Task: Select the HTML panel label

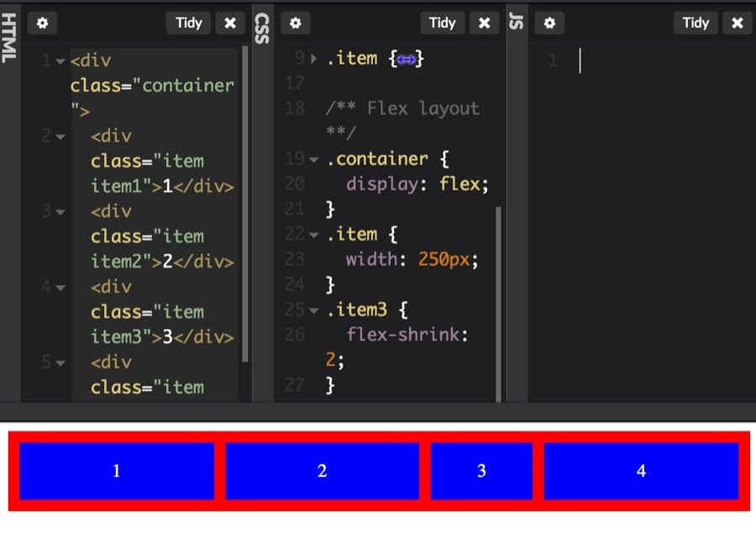Action: click(x=9, y=38)
